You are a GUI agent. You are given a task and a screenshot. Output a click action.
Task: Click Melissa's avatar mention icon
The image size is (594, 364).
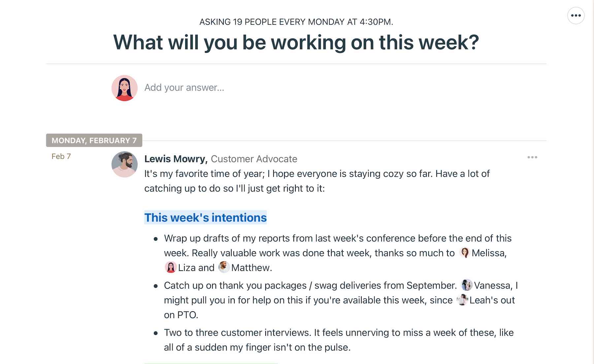pyautogui.click(x=465, y=253)
